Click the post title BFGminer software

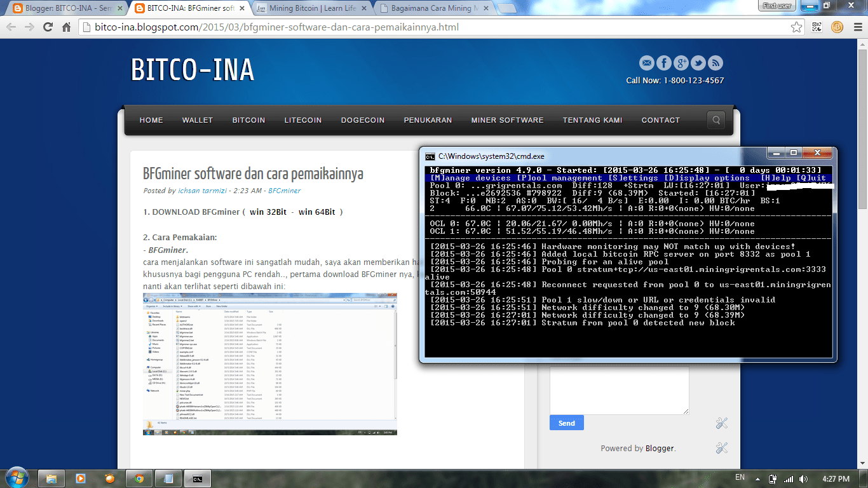click(x=253, y=173)
